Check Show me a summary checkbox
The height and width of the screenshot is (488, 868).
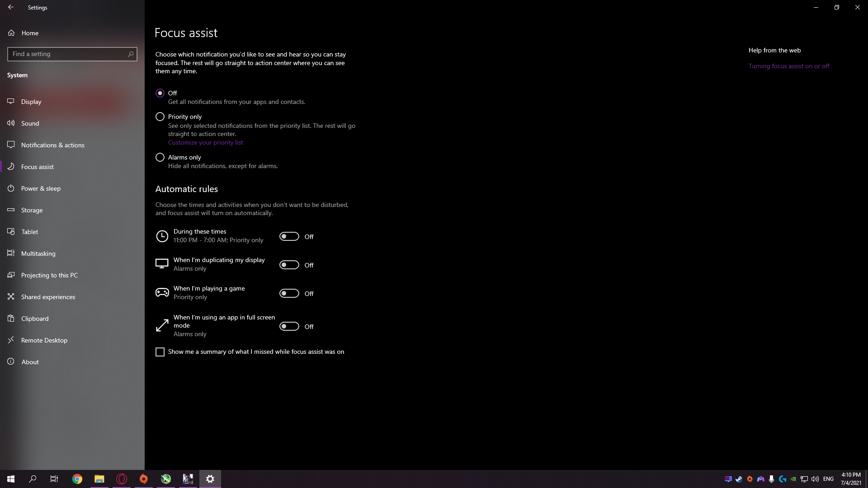coord(160,352)
